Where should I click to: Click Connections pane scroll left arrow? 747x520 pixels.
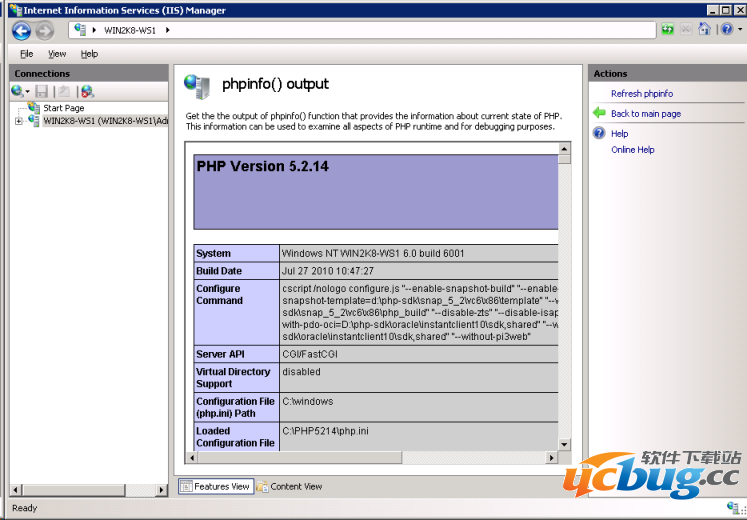[x=16, y=490]
